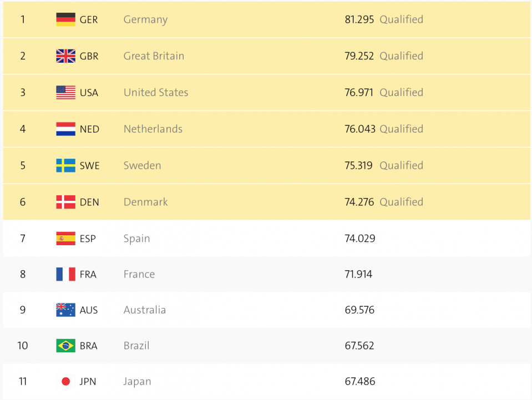Click Spain's score 74.029
This screenshot has width=532, height=400.
click(359, 239)
